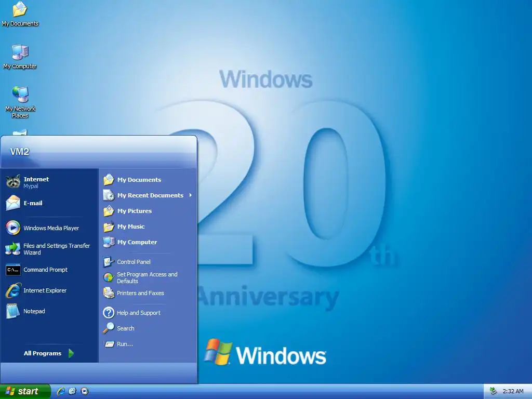
Task: Open Set Program Access and Defaults icon
Action: [x=109, y=277]
